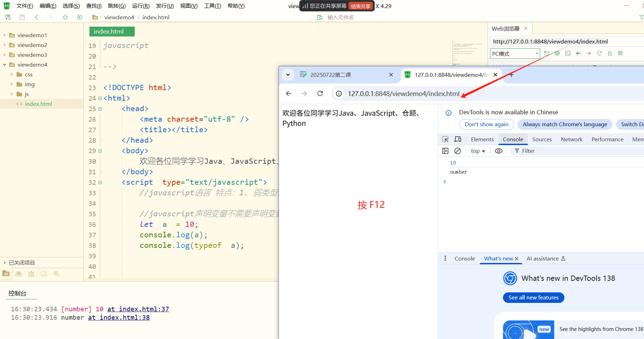Viewport: 644px width, 339px height.
Task: Click Chrome back navigation arrow
Action: [x=289, y=94]
